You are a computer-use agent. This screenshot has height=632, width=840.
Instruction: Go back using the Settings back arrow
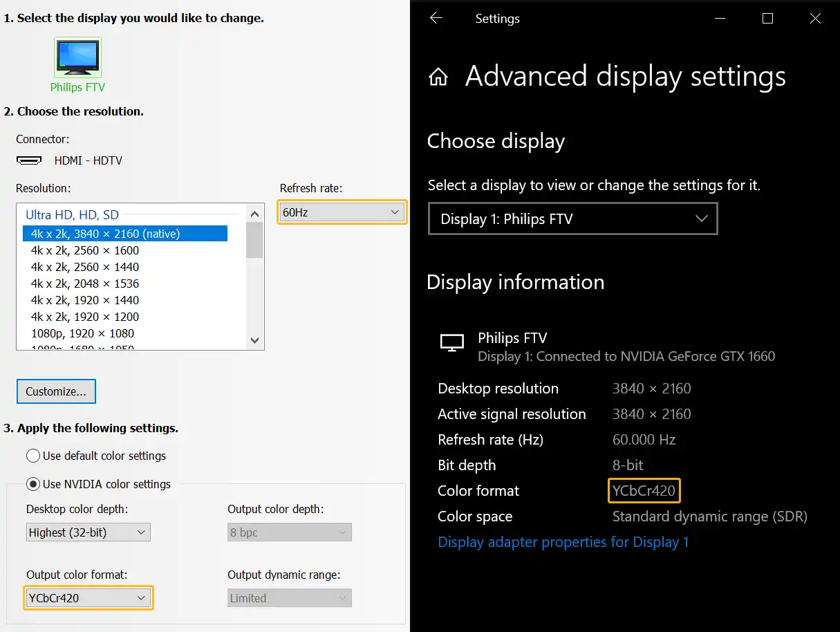(436, 19)
